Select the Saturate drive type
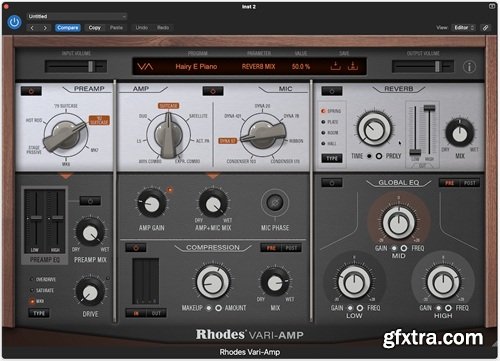 coord(42,290)
